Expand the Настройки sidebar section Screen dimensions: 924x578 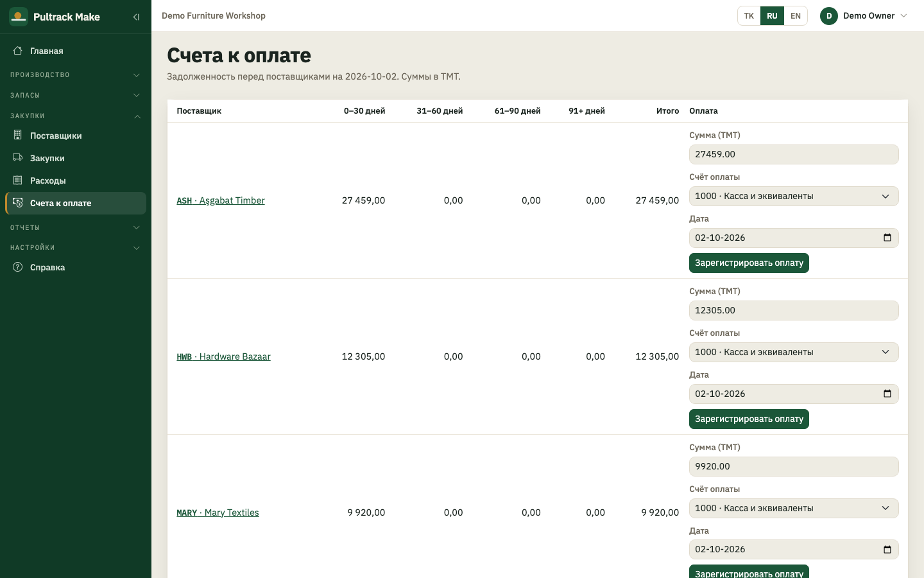[x=76, y=248]
